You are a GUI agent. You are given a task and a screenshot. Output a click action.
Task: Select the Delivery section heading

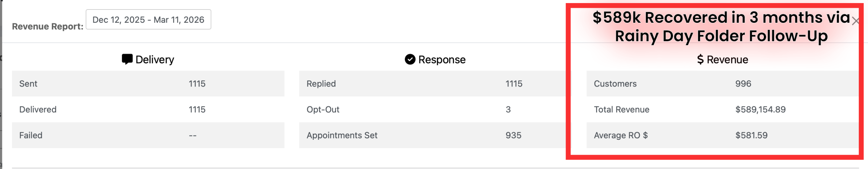[155, 60]
